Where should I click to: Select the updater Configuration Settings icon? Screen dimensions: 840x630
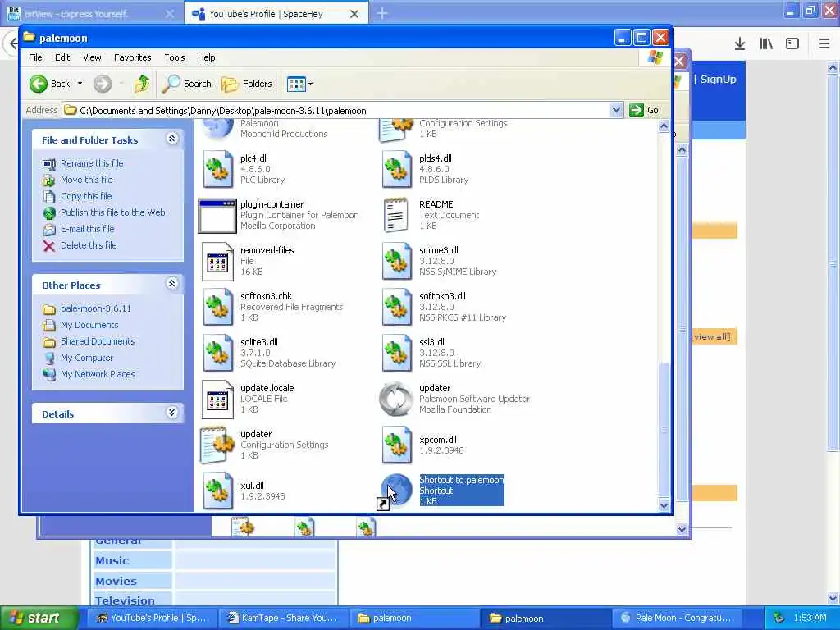pyautogui.click(x=217, y=445)
